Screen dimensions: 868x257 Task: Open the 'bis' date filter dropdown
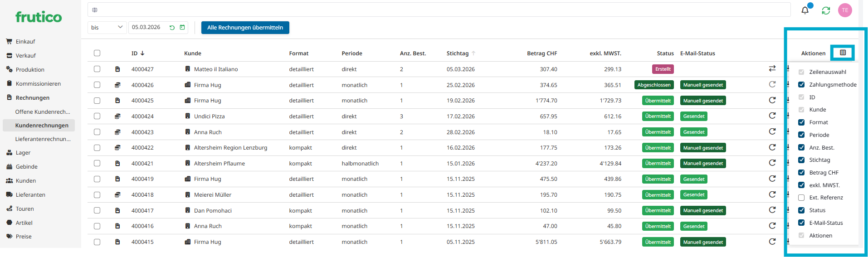tap(107, 28)
